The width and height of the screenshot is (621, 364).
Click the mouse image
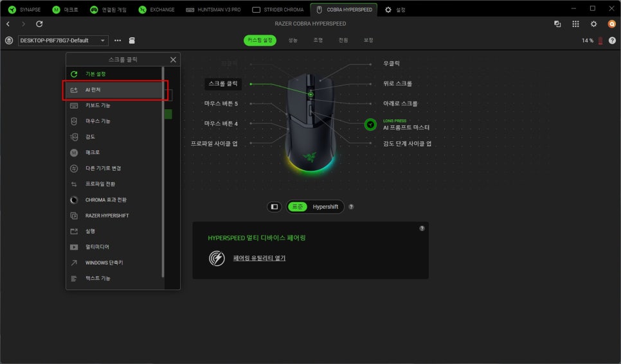click(310, 123)
